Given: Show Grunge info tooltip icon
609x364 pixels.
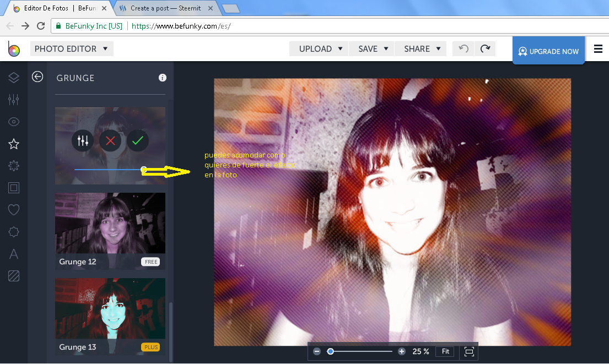Looking at the screenshot, I should [x=163, y=78].
